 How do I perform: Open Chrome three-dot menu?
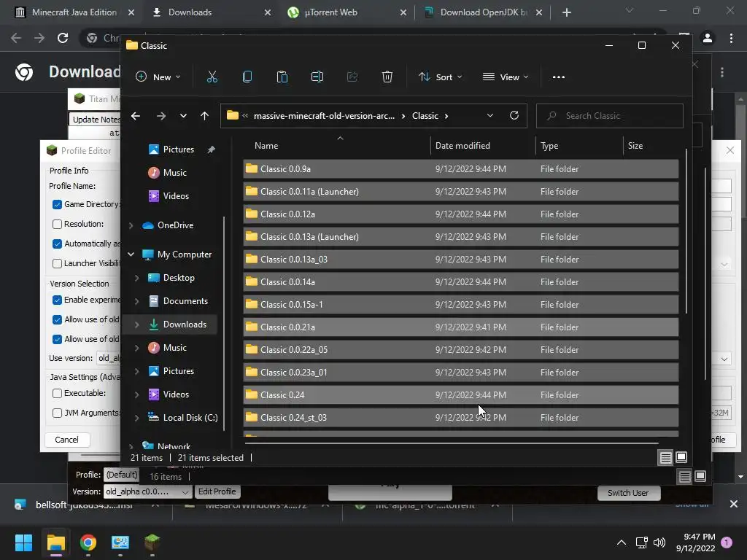[x=731, y=38]
